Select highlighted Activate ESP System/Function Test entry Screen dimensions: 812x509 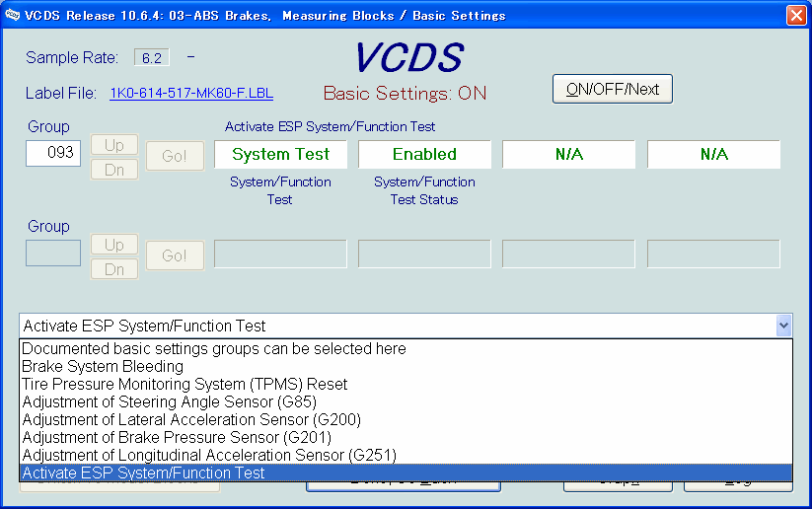(406, 473)
